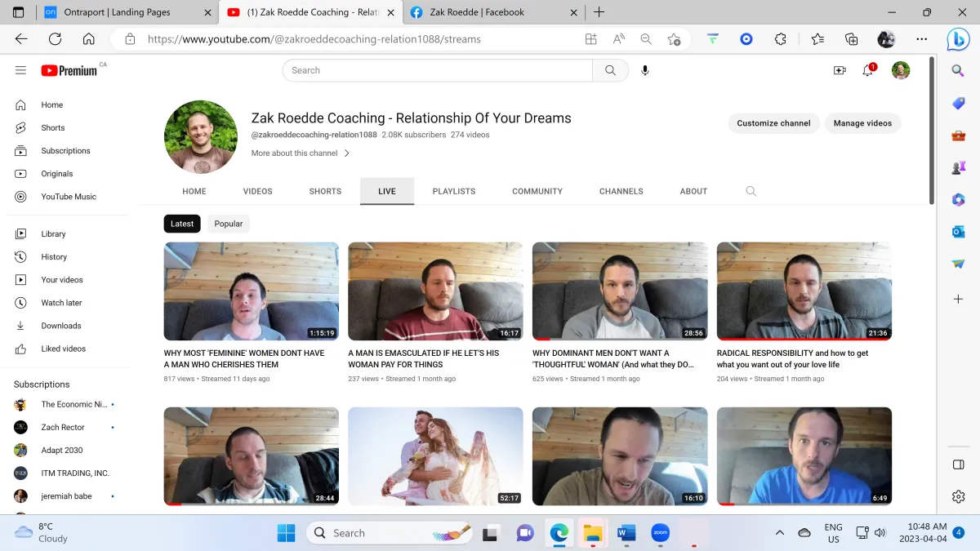Open the tab actions menu
The width and height of the screenshot is (980, 551).
pyautogui.click(x=19, y=12)
